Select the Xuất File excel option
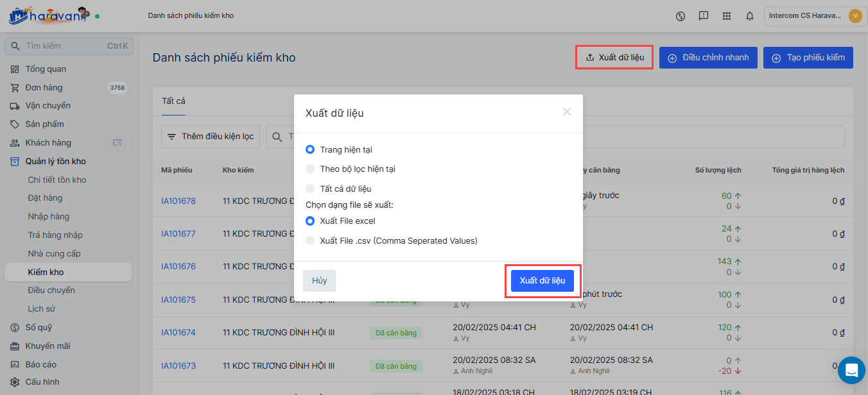The image size is (868, 395). (x=310, y=221)
